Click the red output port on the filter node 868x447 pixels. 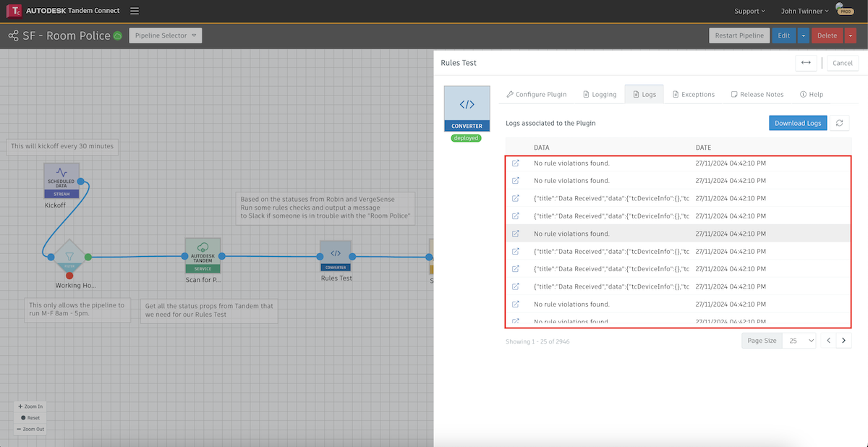69,276
